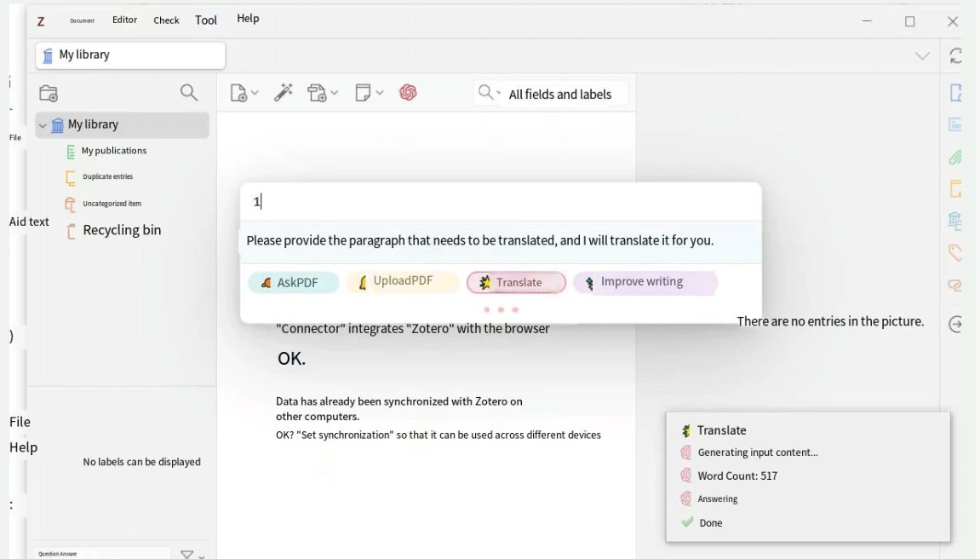Create a new item with the New Item icon
Viewport: 980px width, 559px height.
[239, 93]
